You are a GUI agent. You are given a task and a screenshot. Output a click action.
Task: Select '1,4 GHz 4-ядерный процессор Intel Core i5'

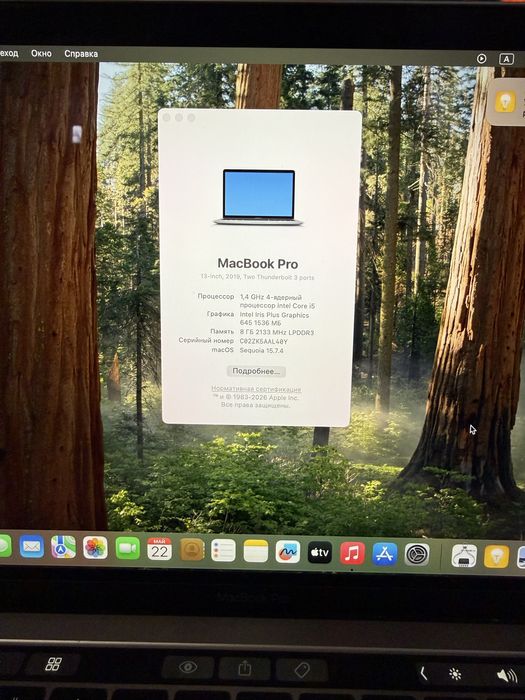(x=277, y=301)
